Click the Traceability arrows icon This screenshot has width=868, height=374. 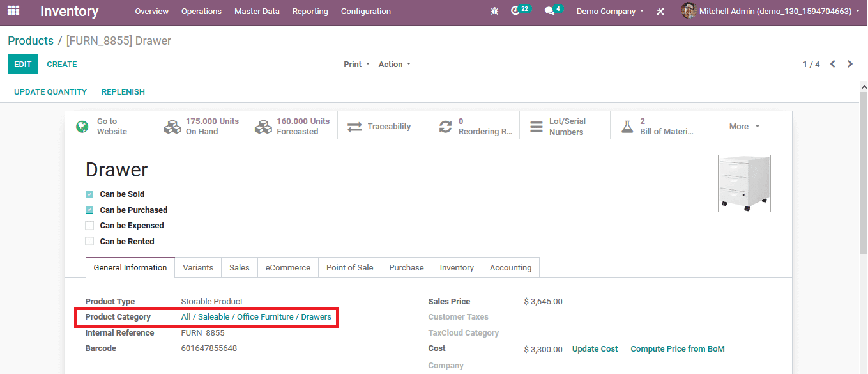[354, 127]
